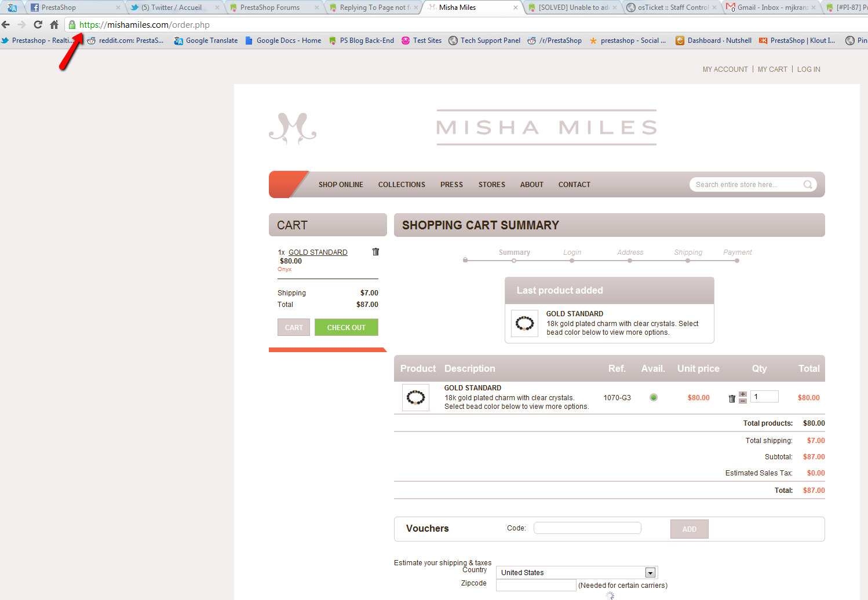Open the Google Docs - Home bookmark

click(x=283, y=41)
